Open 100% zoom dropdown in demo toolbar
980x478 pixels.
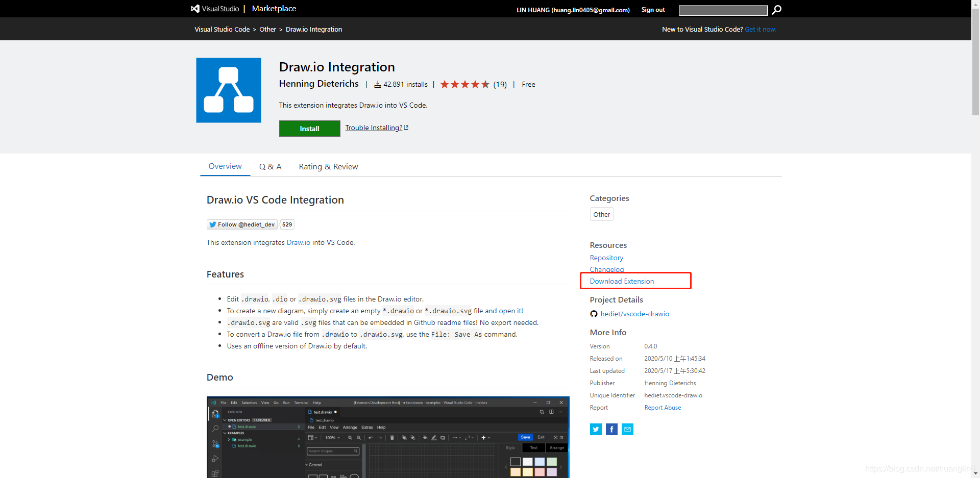[x=333, y=438]
